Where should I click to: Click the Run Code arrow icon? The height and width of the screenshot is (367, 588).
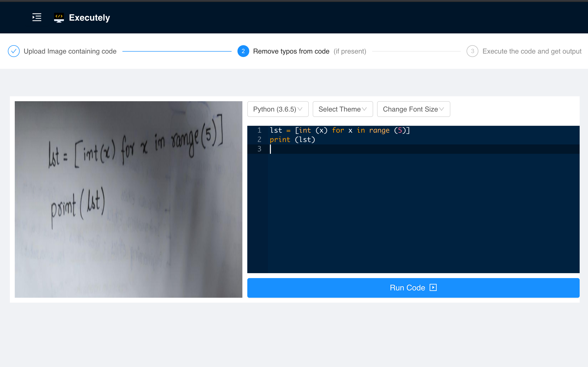433,288
